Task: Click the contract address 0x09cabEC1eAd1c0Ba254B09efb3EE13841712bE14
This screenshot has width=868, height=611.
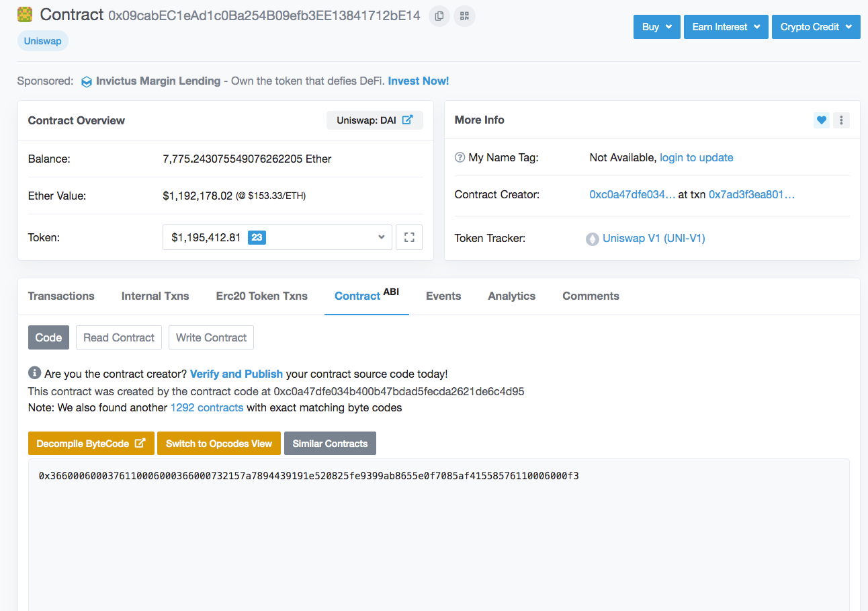Action: (x=264, y=15)
